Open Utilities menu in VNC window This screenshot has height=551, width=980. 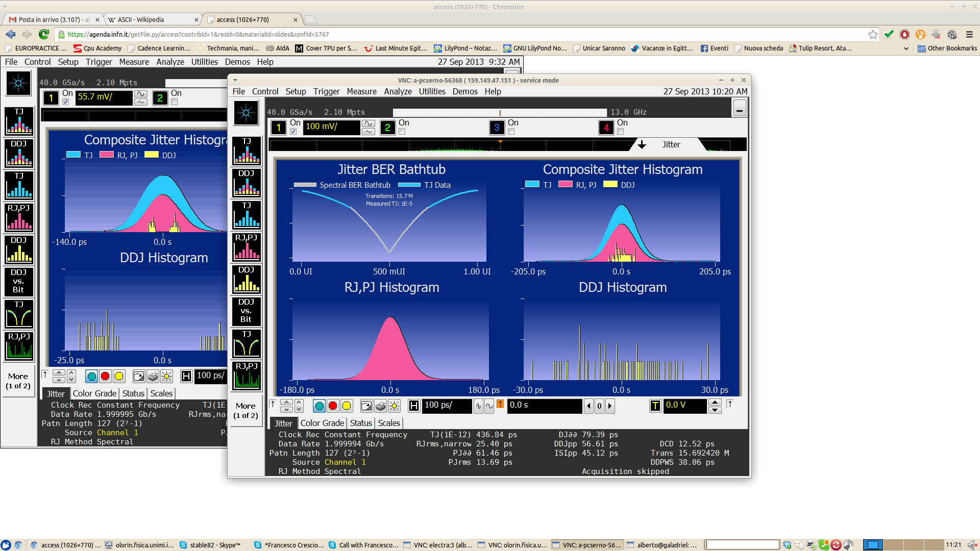point(432,91)
